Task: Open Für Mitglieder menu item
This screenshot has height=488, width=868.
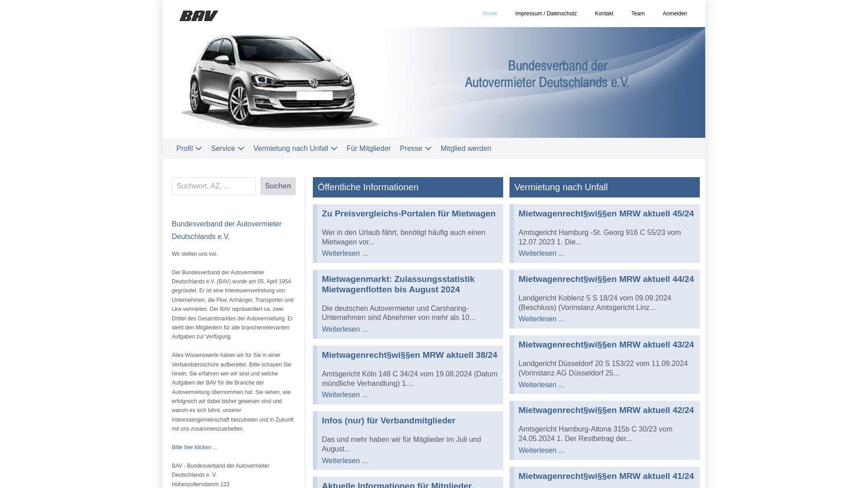Action: [x=368, y=149]
